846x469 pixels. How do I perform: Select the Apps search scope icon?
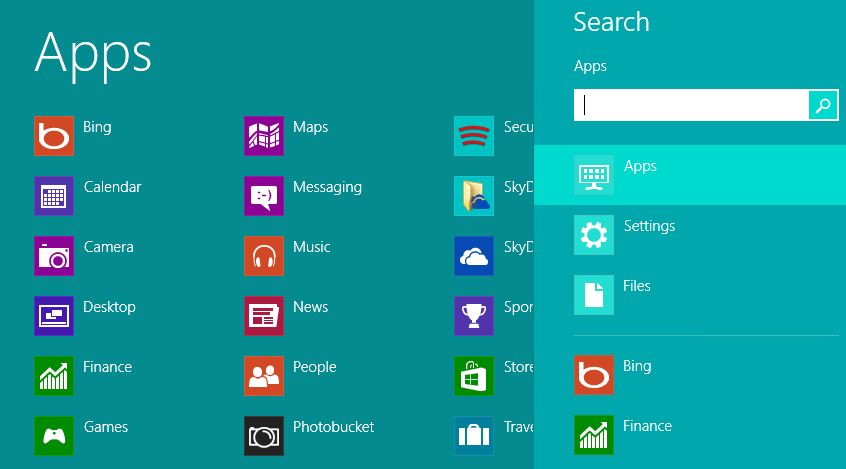[594, 175]
